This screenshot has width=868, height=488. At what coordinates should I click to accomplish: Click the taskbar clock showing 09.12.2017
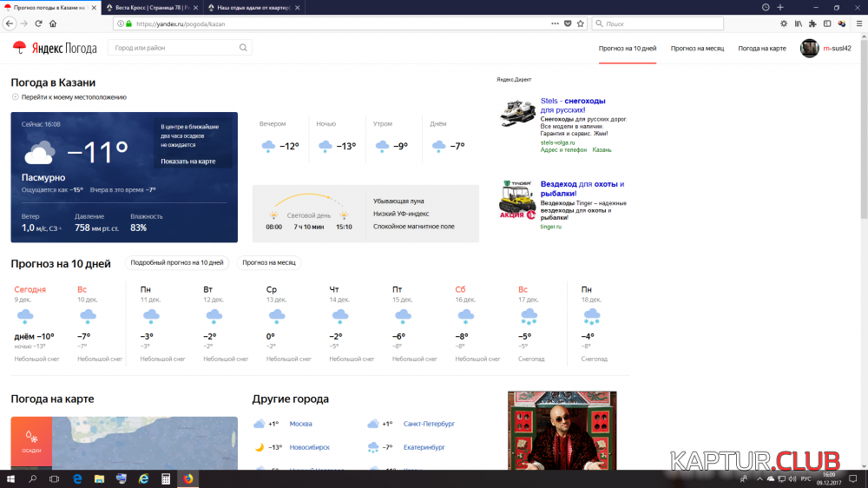829,479
